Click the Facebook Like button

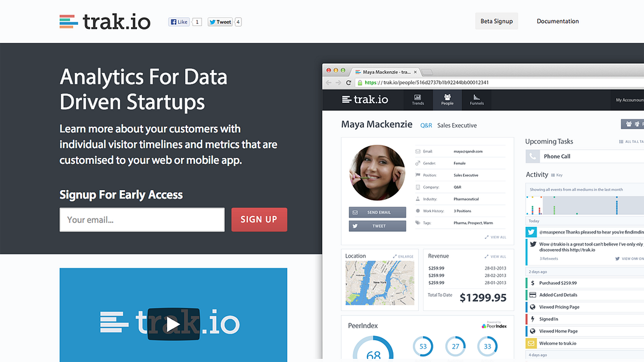[179, 22]
